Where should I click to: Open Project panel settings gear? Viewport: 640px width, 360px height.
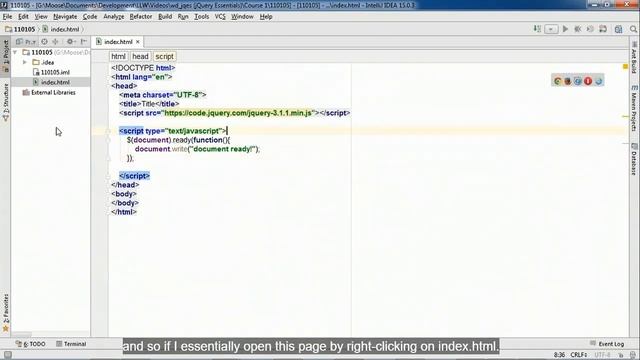[71, 42]
